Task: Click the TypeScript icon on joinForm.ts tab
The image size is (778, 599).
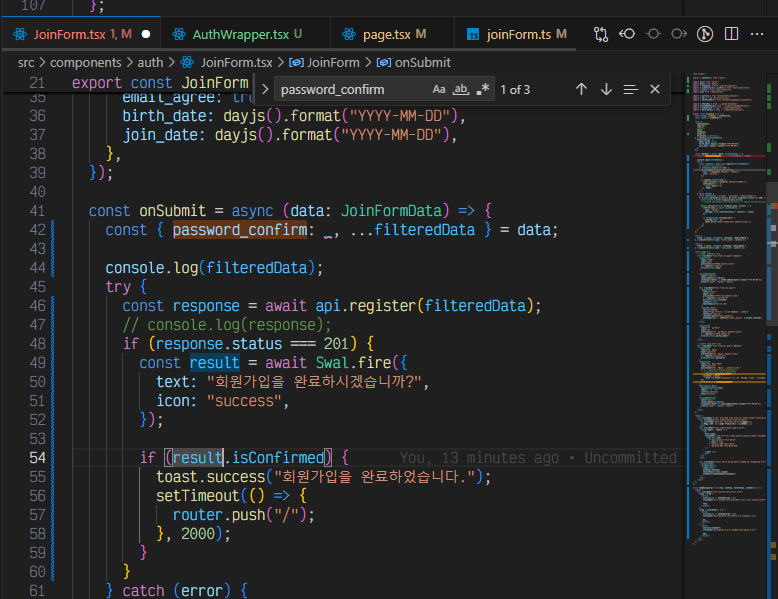Action: (x=473, y=34)
